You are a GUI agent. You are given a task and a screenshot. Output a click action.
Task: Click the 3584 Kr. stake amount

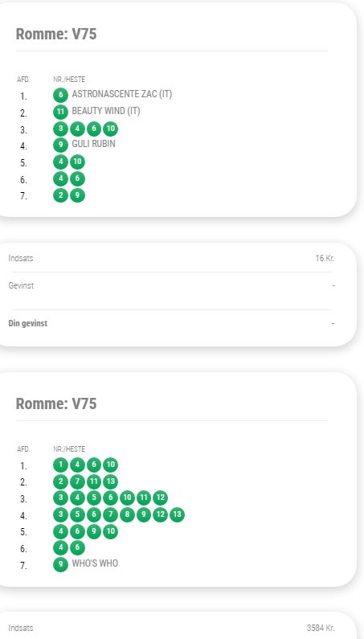321,628
